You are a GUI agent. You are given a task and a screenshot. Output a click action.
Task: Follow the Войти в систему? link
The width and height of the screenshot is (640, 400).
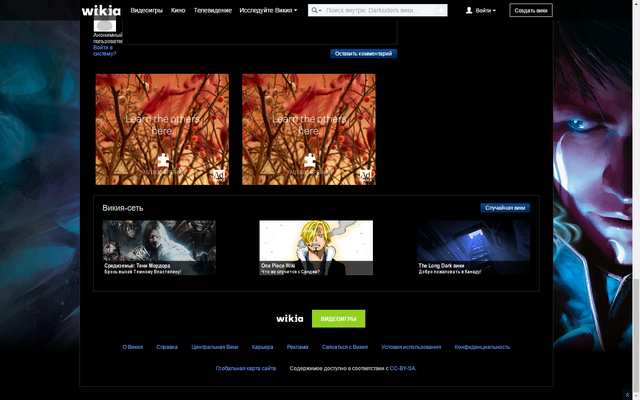104,51
